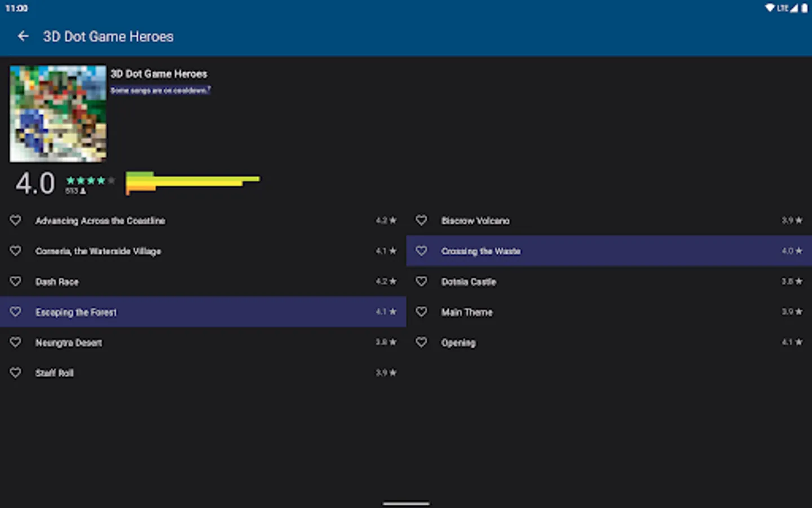Click heart icon next to Neungtra Desert
The image size is (812, 508).
click(16, 342)
